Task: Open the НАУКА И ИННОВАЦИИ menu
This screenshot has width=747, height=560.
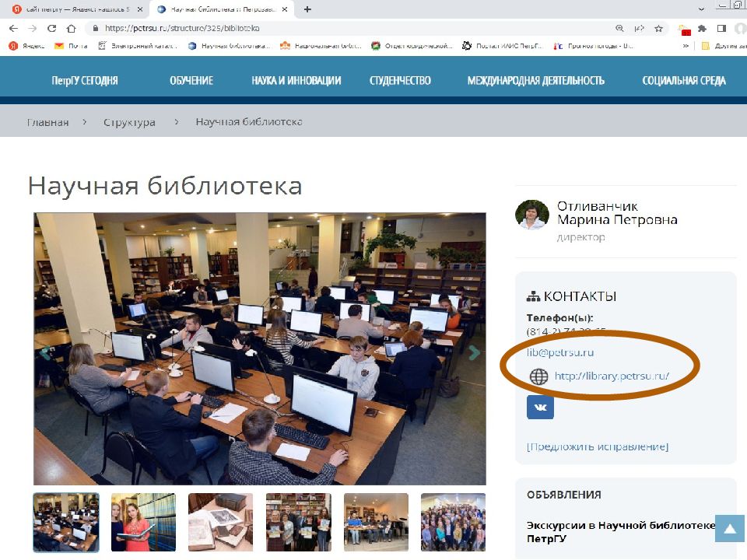Action: (x=296, y=80)
